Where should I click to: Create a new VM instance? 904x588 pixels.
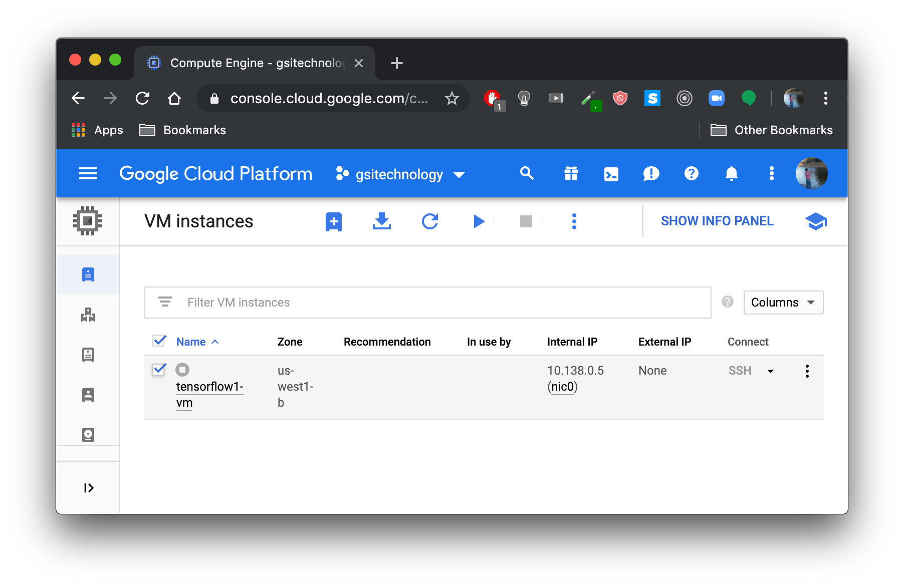click(x=334, y=221)
